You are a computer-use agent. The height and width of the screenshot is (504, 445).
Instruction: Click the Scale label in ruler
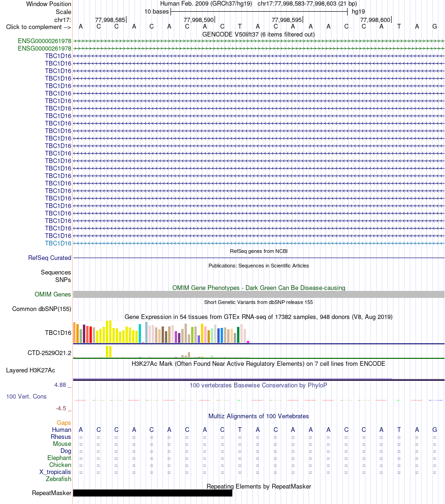point(63,12)
